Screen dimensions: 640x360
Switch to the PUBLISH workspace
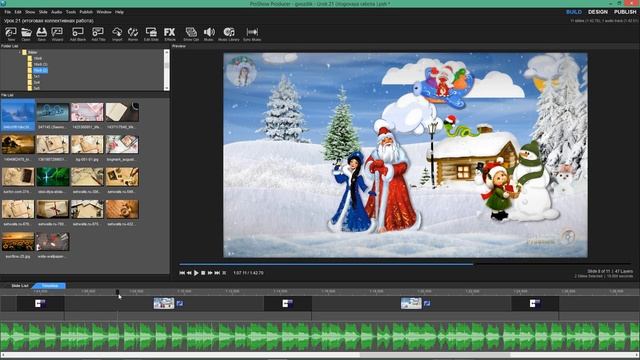tap(625, 12)
